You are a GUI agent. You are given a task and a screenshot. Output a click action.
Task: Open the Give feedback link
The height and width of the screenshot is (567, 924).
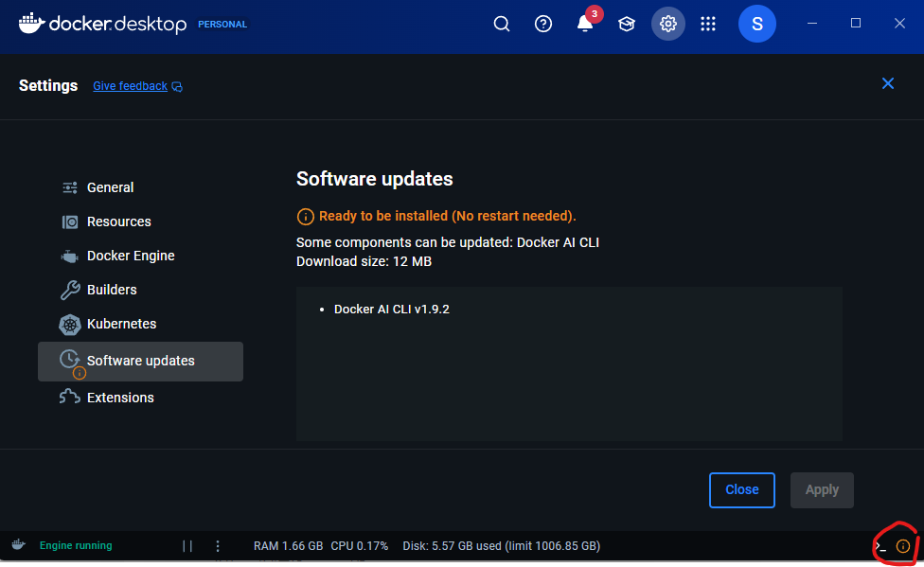click(x=137, y=86)
